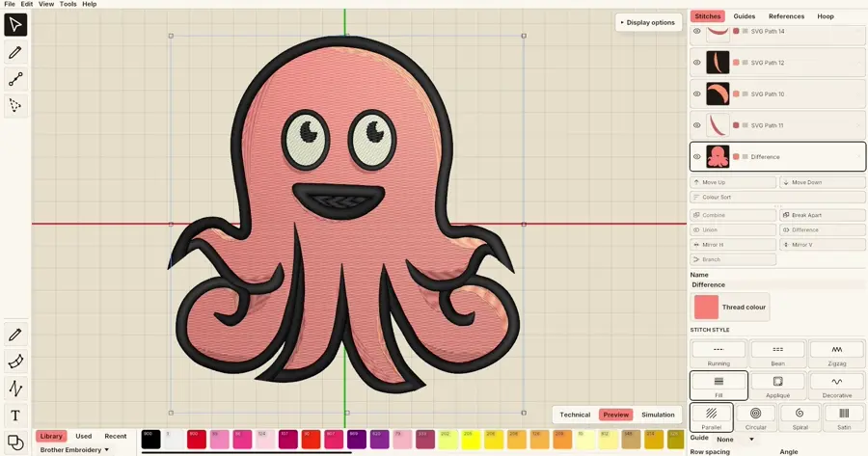The image size is (868, 456).
Task: Pick the red thread 800 swatch
Action: (197, 440)
